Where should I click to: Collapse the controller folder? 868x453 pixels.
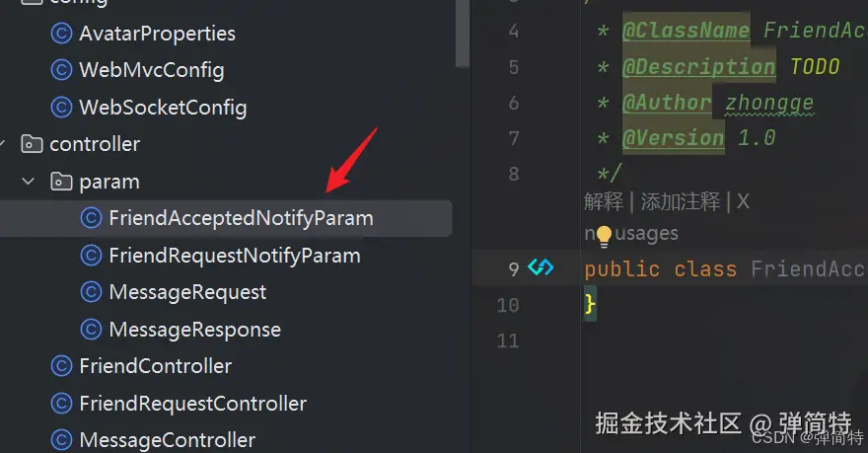point(2,144)
